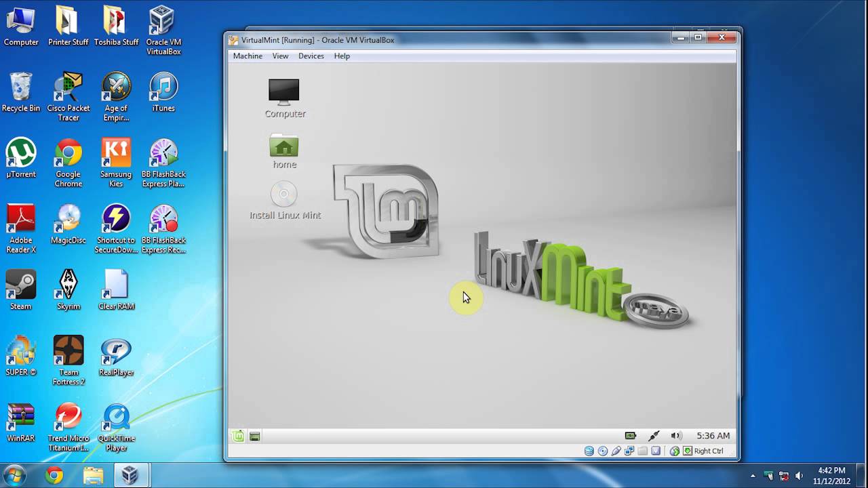The height and width of the screenshot is (488, 868).
Task: Select the Adobe Reader X shortcut
Action: pos(21,229)
